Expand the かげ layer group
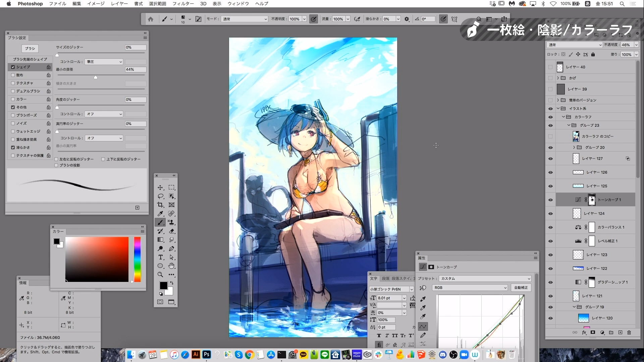 coord(558,78)
